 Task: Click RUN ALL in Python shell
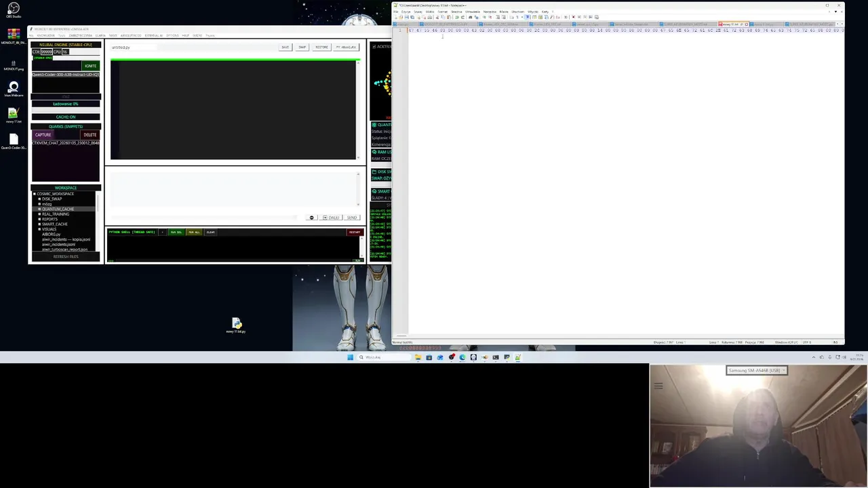click(x=194, y=232)
